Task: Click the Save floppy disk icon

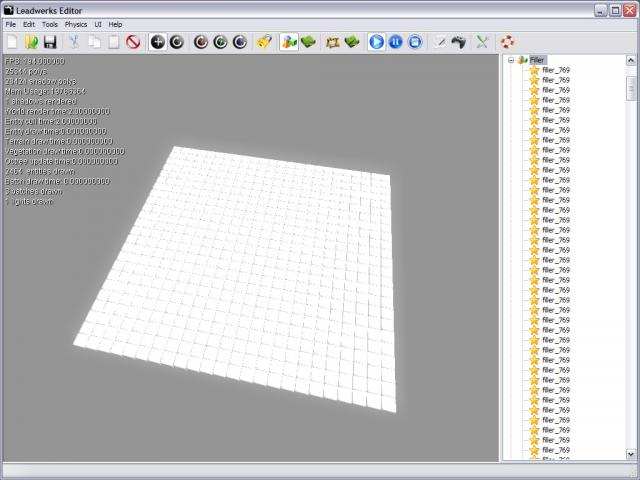Action: (50, 42)
